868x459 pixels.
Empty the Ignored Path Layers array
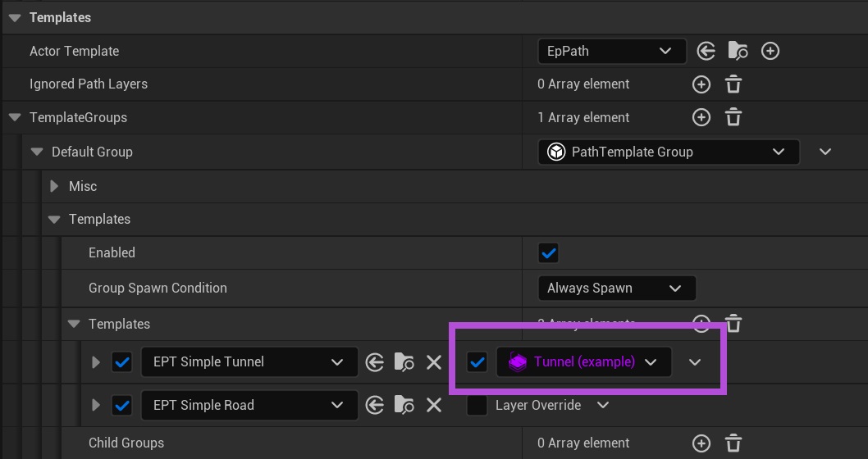[733, 84]
